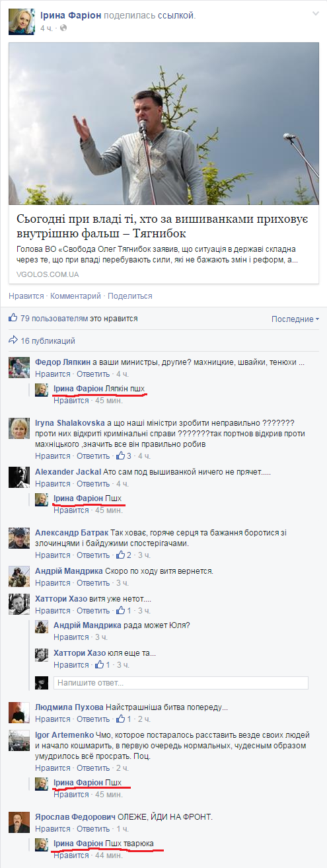Click the globe privacy icon next to 4 ч.
Image resolution: width=327 pixels, height=868 pixels.
click(63, 28)
